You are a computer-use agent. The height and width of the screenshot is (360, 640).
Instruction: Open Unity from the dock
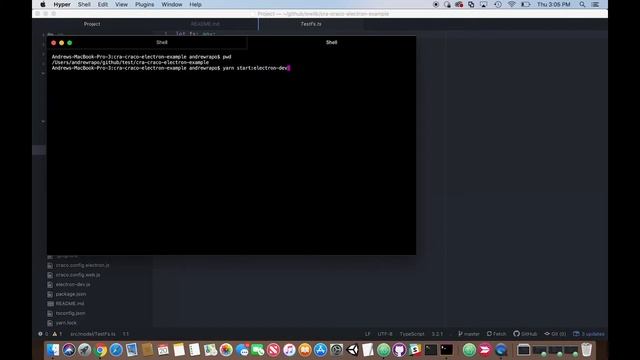(x=352, y=350)
